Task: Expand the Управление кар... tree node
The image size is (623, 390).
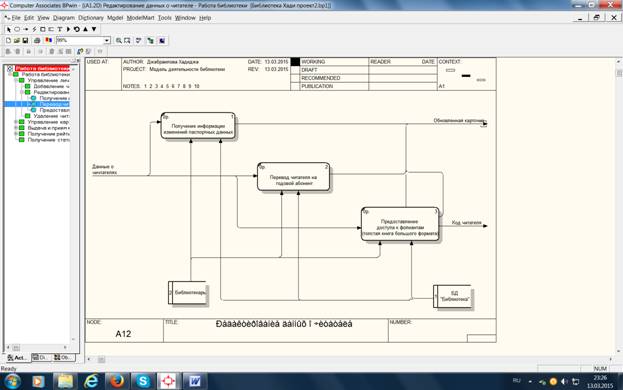Action: click(16, 122)
